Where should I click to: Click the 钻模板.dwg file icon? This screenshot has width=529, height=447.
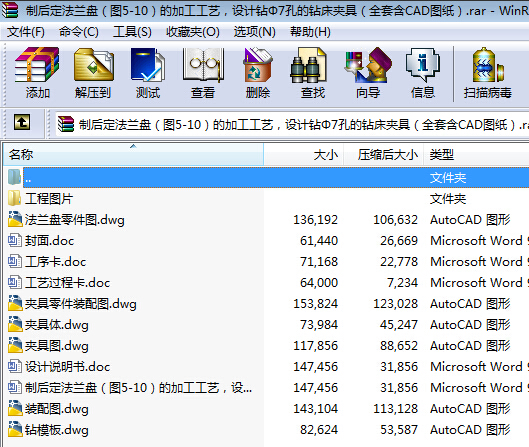(14, 429)
